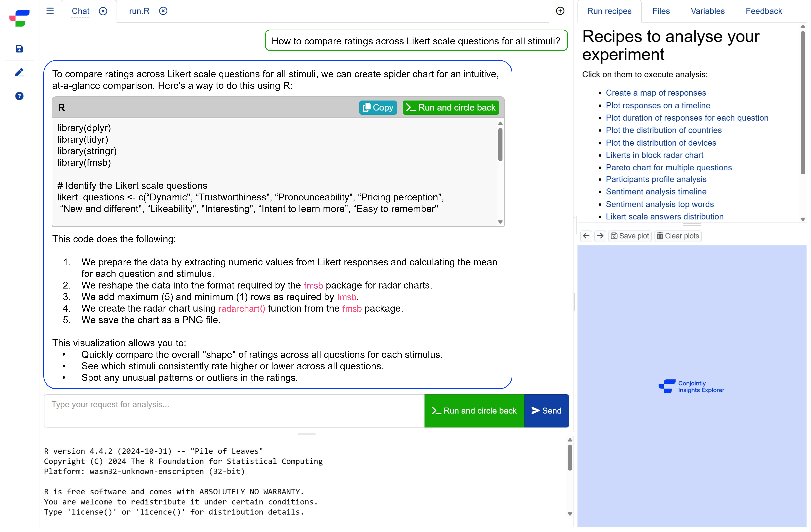Click the Conjointly logo in sidebar
The width and height of the screenshot is (811, 532).
pos(19,18)
